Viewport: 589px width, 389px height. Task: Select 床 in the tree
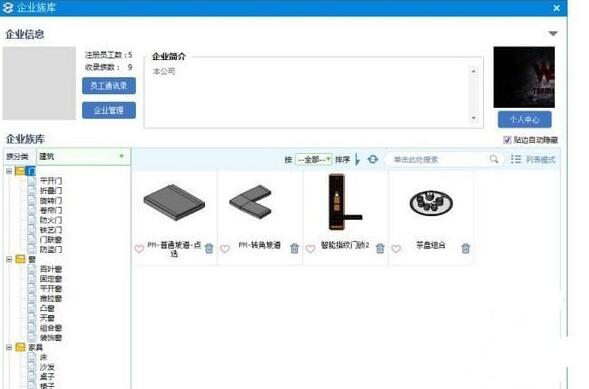[44, 357]
